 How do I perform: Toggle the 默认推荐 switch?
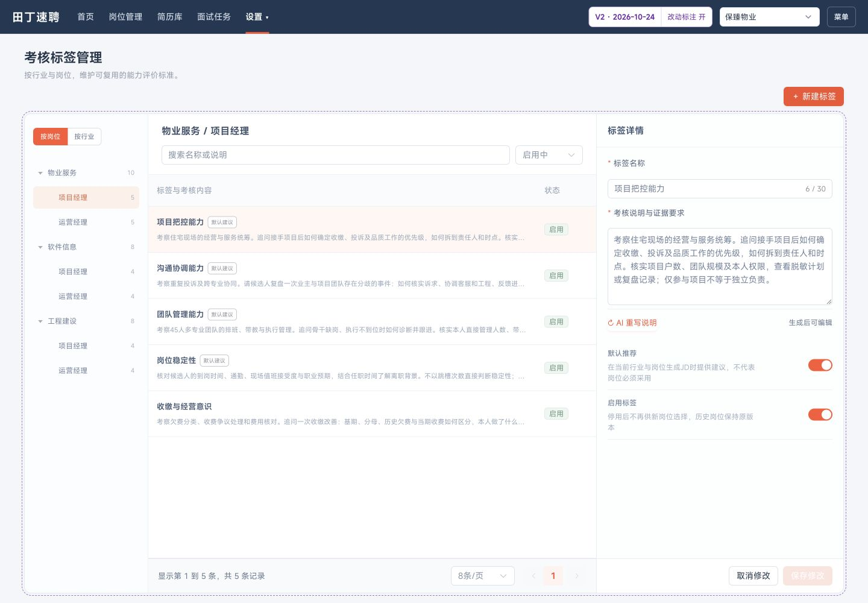[x=820, y=365]
